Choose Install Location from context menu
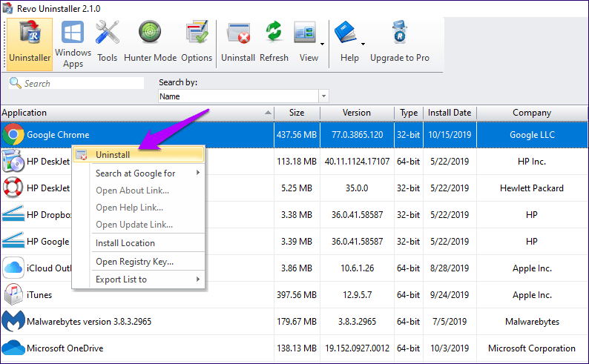The width and height of the screenshot is (589, 364). point(125,243)
